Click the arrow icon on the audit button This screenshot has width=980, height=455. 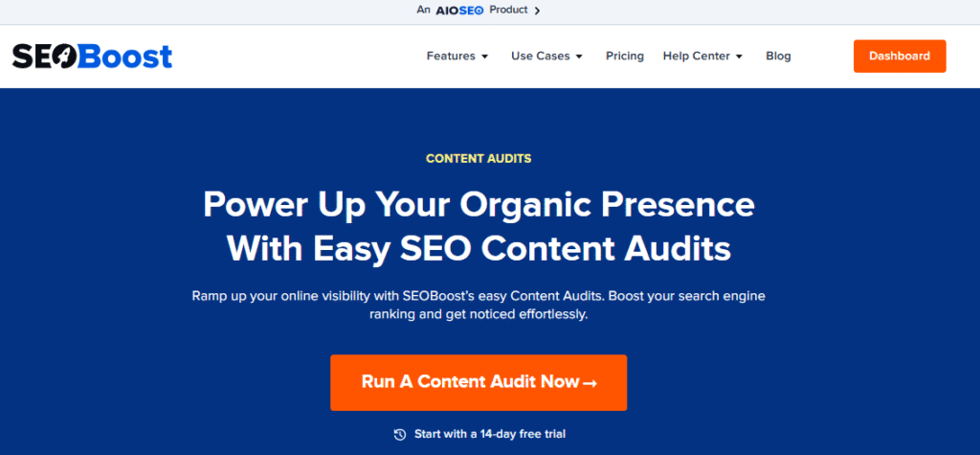pos(590,383)
